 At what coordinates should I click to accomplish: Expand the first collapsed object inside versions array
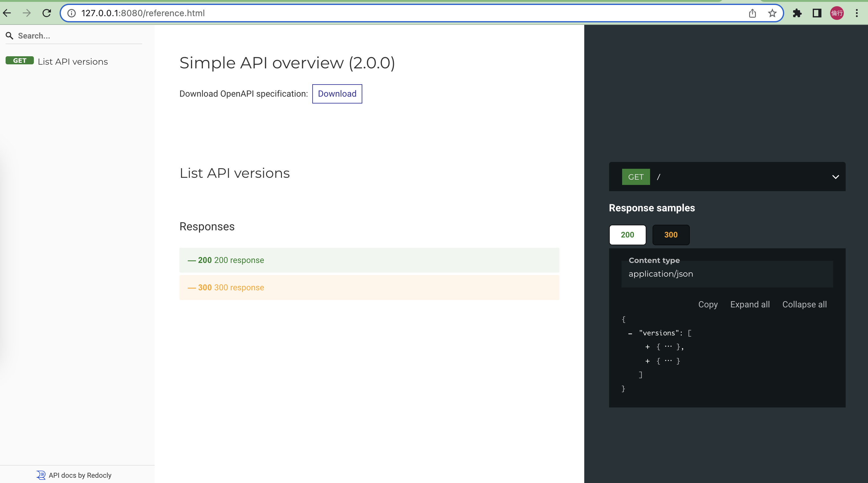(x=648, y=347)
